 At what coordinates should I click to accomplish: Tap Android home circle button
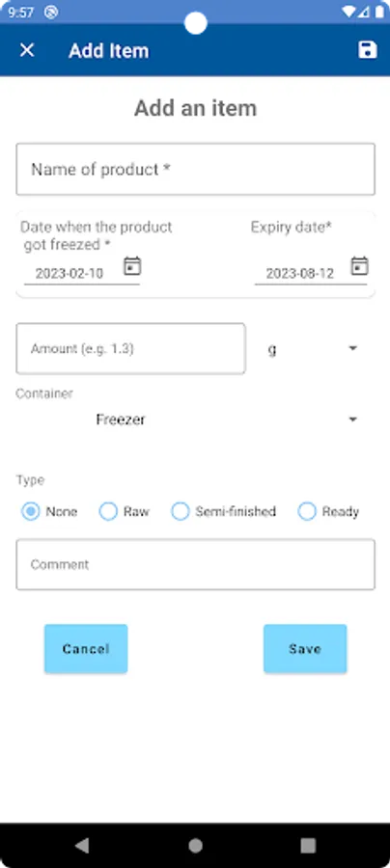pos(195,845)
